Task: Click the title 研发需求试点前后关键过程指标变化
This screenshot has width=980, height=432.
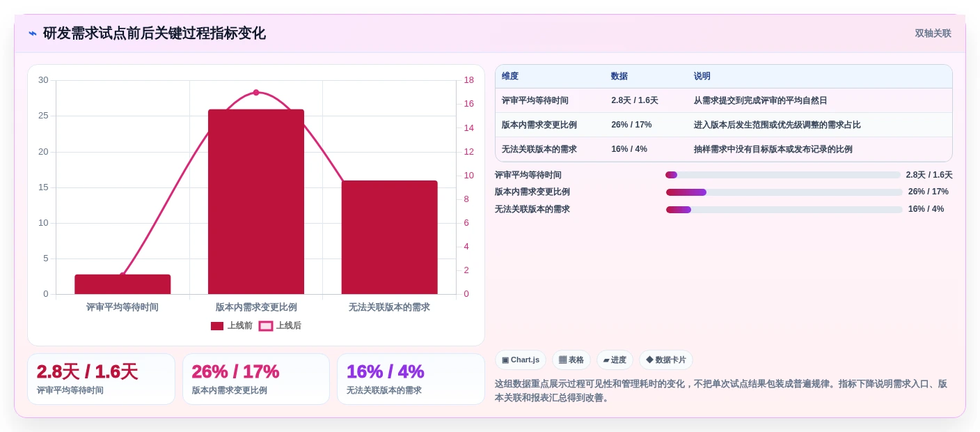Action: pos(155,33)
